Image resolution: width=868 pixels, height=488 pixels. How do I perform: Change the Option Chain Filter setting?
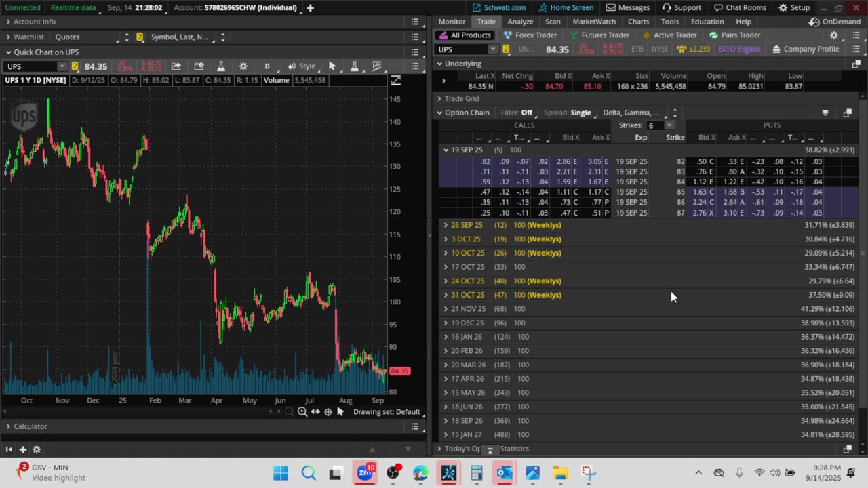pos(517,113)
